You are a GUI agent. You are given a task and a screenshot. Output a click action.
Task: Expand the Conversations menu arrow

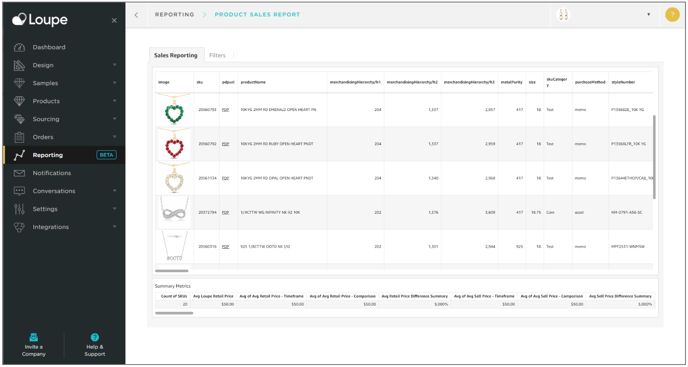point(115,191)
